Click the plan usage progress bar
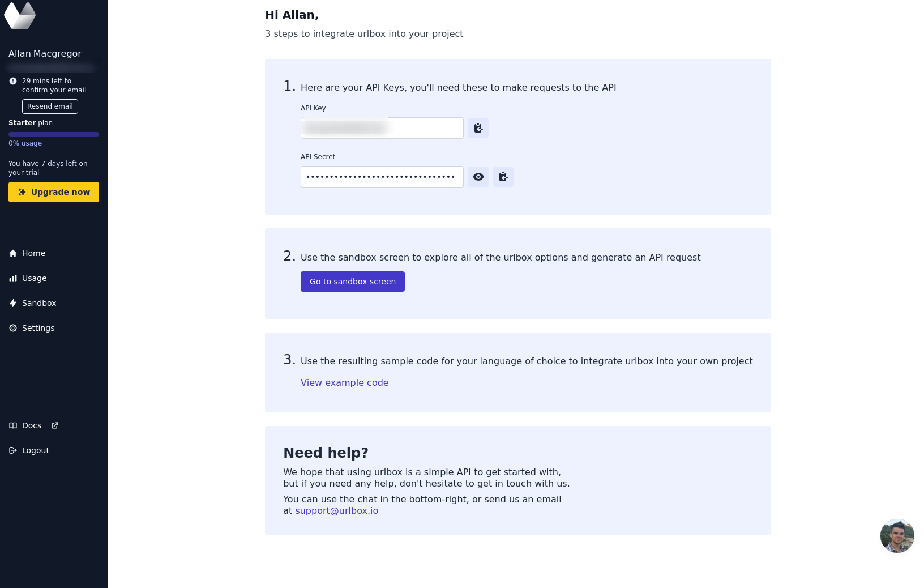924x588 pixels. pos(54,134)
